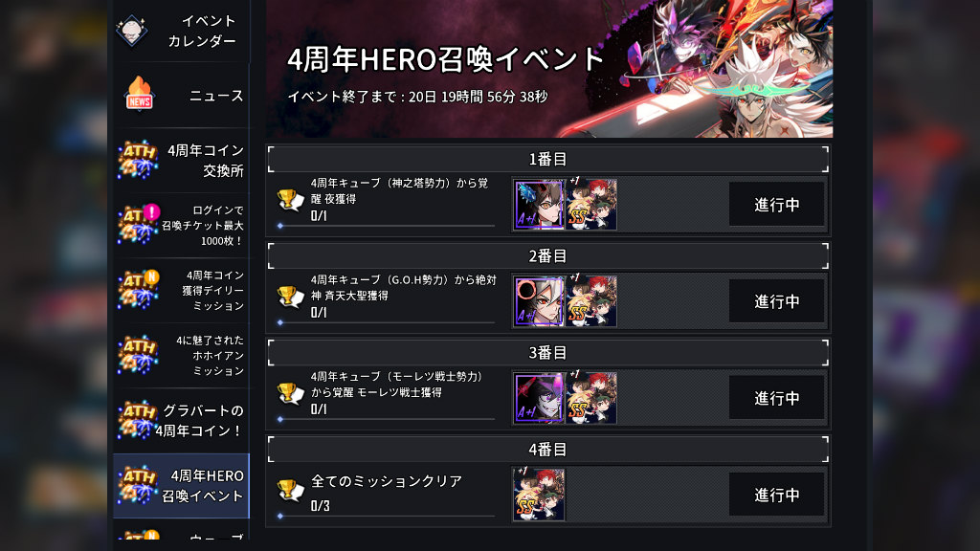Viewport: 980px width, 551px height.
Task: Click the 覚醒 夜 A+ hero reward icon
Action: (539, 205)
